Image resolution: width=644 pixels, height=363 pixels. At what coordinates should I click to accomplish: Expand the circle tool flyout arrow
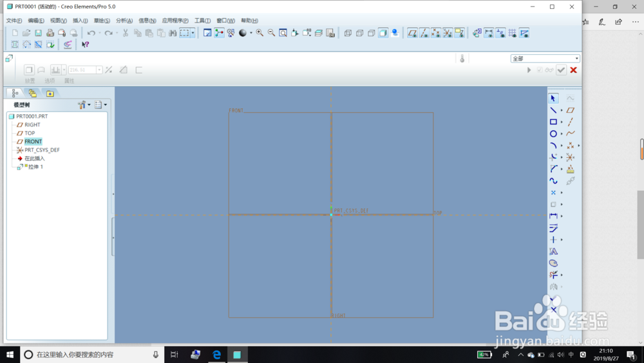[x=562, y=133]
